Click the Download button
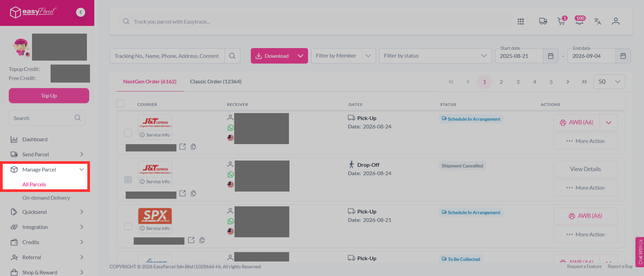The height and width of the screenshot is (276, 644). [272, 56]
